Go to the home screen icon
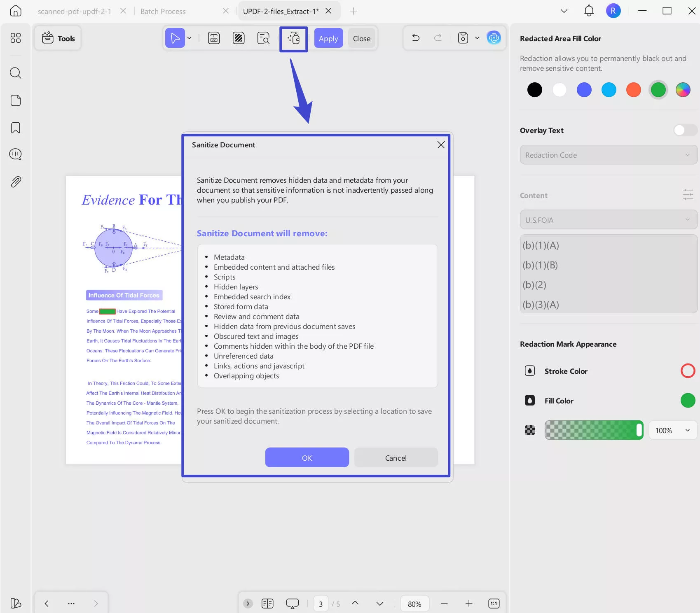This screenshot has height=613, width=700. (16, 11)
